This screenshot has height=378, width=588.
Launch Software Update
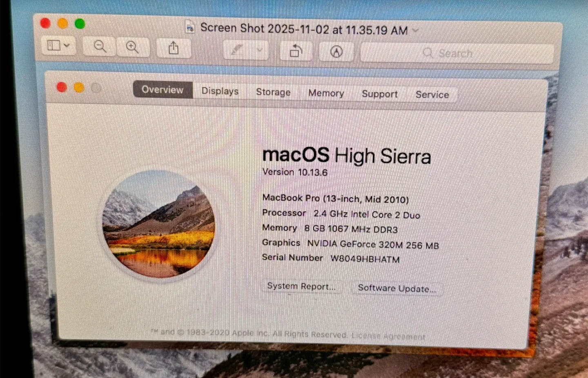pos(396,289)
